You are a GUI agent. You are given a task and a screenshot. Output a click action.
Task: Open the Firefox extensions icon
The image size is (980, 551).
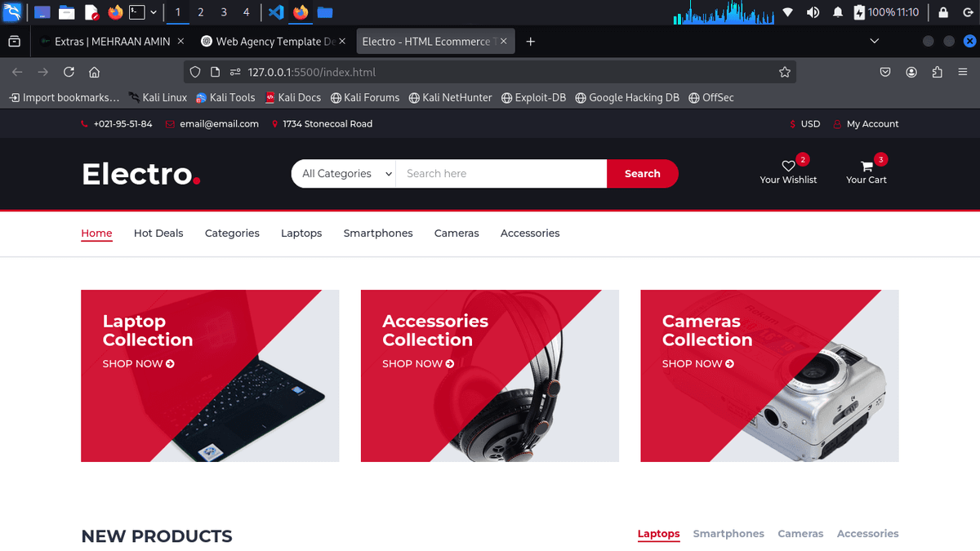(x=937, y=72)
